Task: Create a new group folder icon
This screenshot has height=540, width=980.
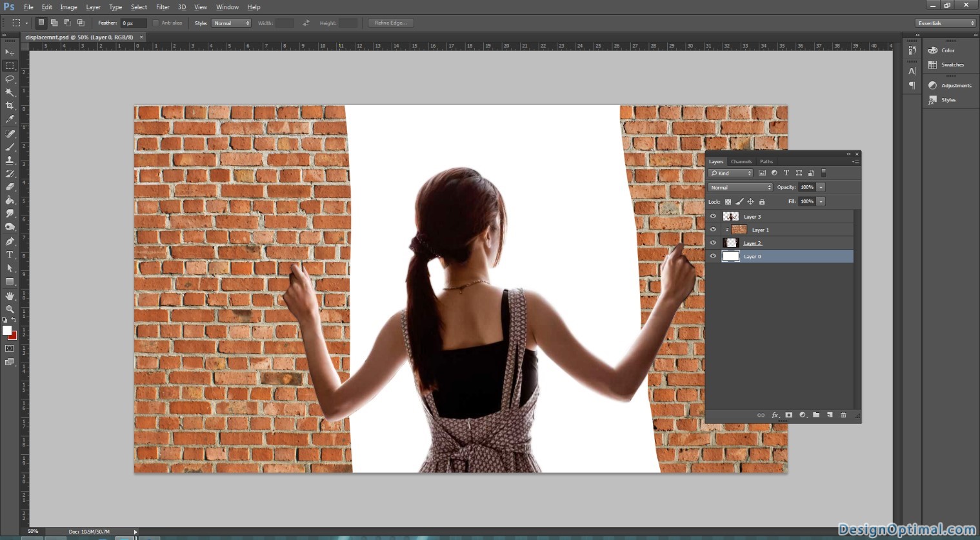Action: [816, 415]
